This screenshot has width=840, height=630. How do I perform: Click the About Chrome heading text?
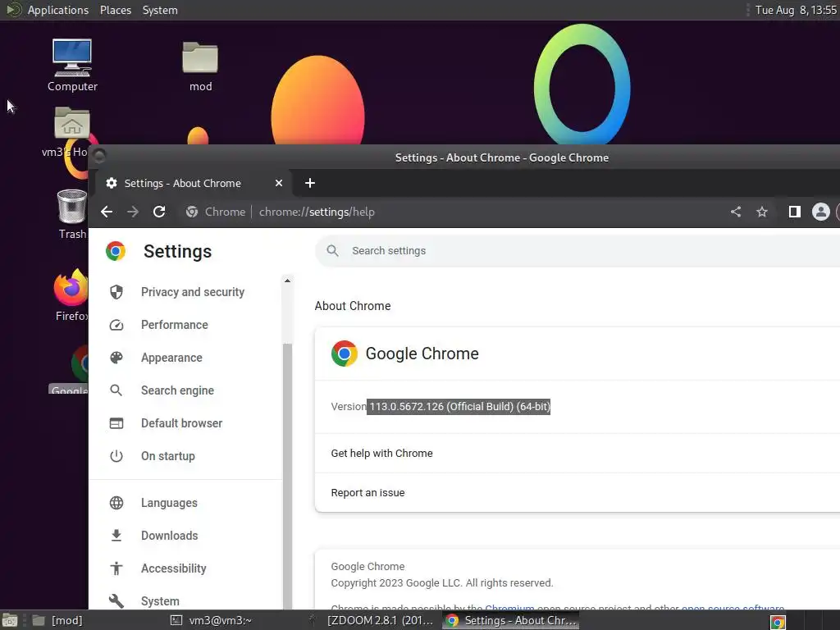coord(353,306)
